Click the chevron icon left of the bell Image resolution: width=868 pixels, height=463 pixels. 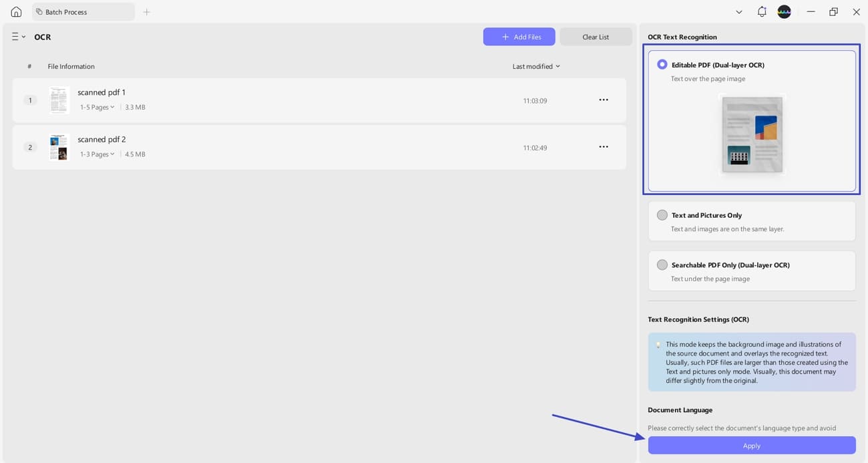coord(738,11)
